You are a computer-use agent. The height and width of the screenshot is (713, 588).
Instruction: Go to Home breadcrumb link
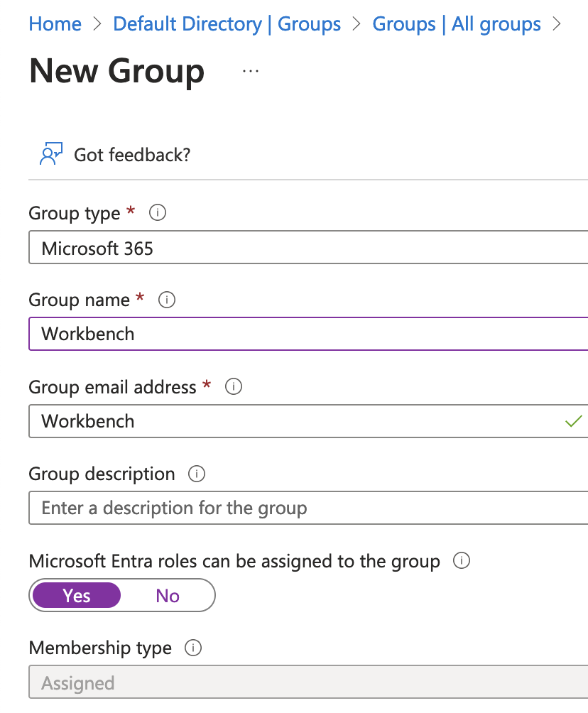[x=55, y=23]
